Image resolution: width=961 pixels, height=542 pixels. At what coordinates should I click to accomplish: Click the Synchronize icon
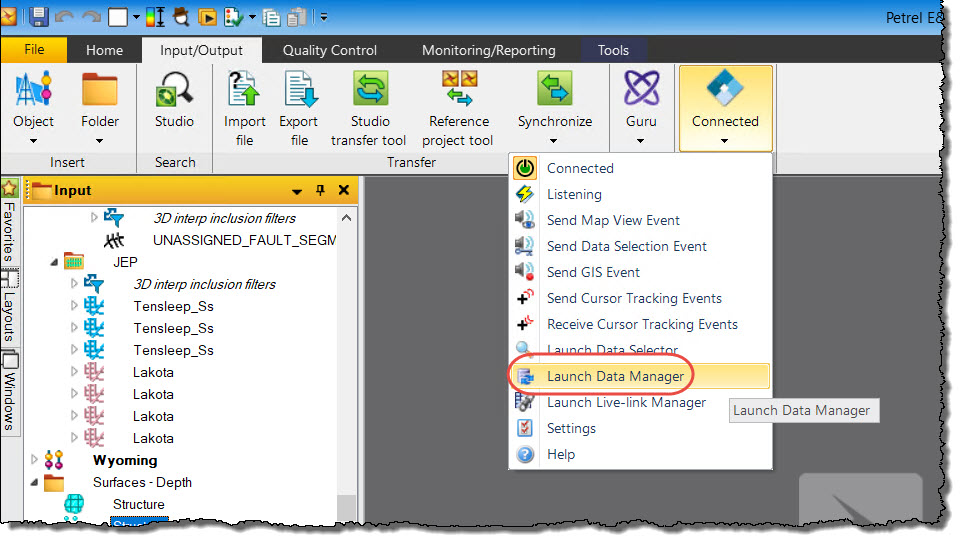tap(555, 89)
